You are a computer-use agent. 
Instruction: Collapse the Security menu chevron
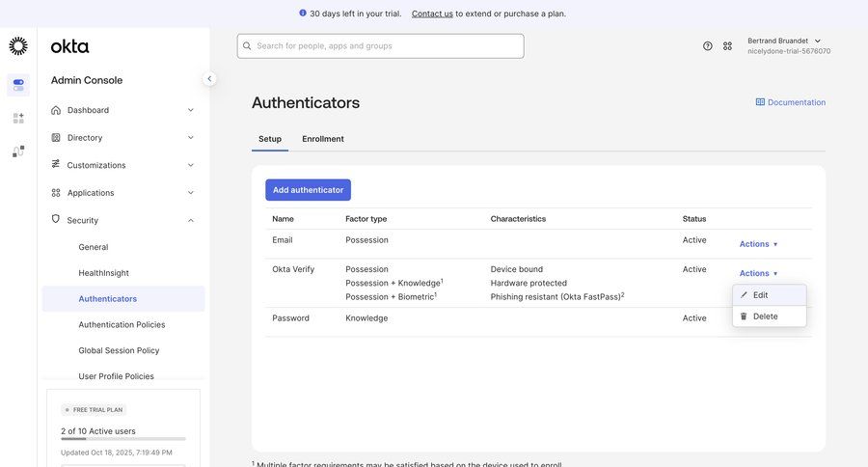coord(190,221)
